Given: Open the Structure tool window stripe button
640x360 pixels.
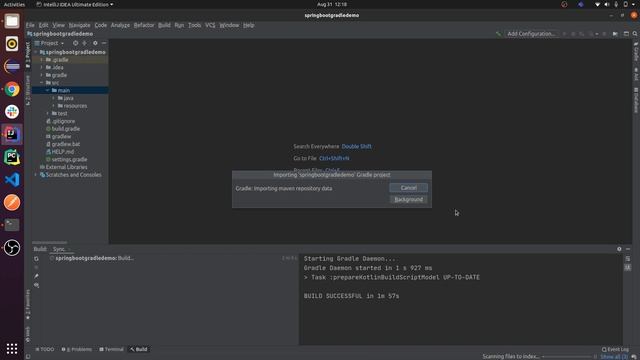Looking at the screenshot, I should [x=28, y=90].
